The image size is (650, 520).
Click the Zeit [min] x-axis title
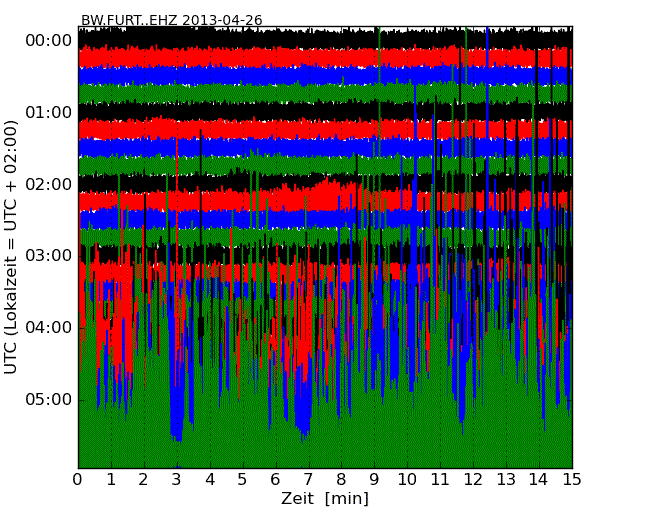coord(325,498)
